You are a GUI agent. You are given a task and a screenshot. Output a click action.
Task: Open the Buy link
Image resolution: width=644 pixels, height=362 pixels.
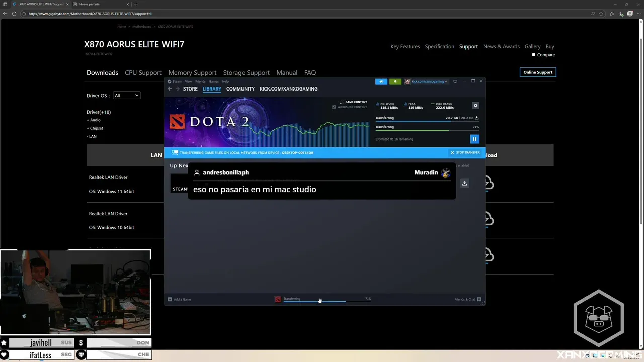[550, 46]
